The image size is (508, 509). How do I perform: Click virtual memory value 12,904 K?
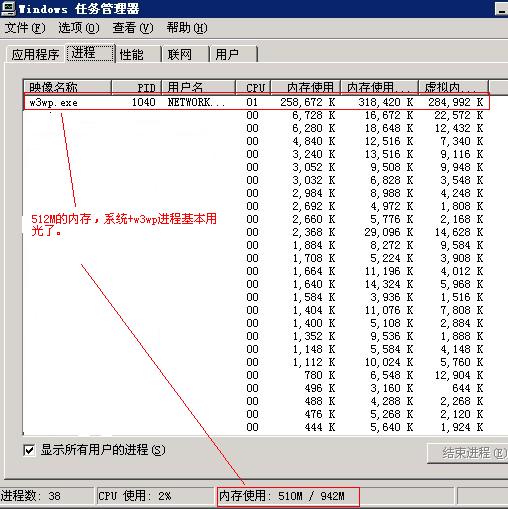tap(459, 375)
